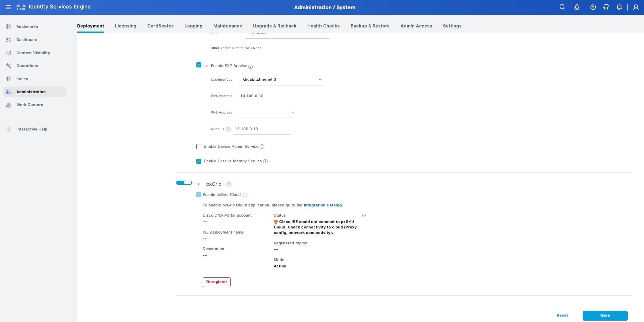Switch to the Certificates tab
The height and width of the screenshot is (322, 644).
pos(160,26)
